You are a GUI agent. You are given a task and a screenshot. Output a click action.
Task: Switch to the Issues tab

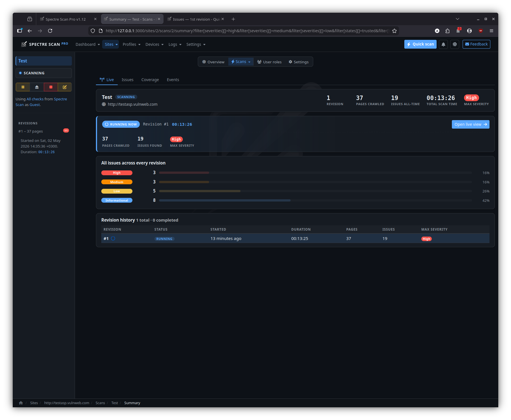pos(127,80)
